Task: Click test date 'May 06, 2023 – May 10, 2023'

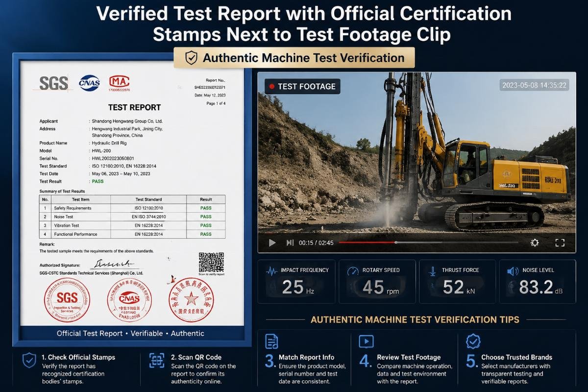Action: [121, 173]
